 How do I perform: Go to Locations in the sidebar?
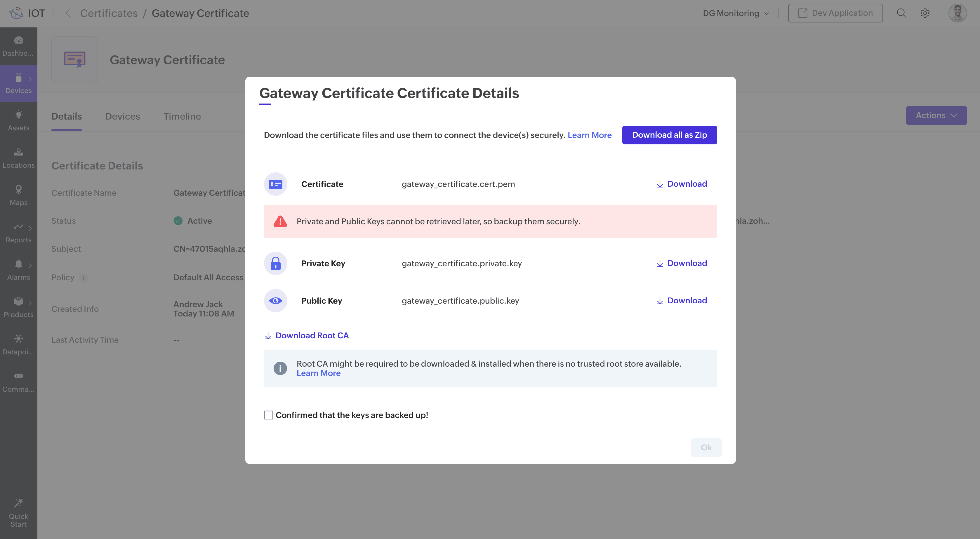18,158
